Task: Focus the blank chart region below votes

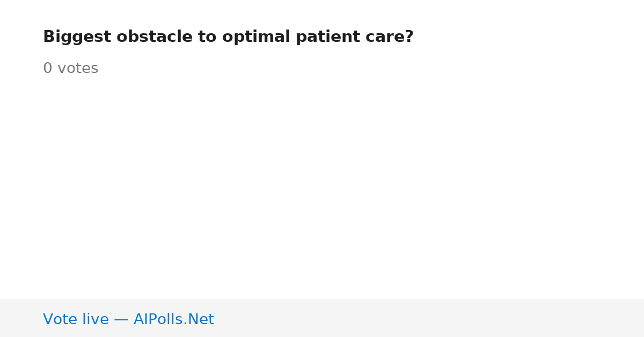Action: 322,188
